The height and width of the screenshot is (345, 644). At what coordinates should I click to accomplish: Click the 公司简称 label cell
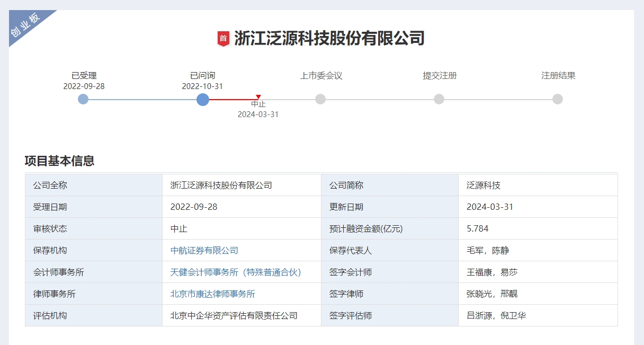tap(390, 185)
